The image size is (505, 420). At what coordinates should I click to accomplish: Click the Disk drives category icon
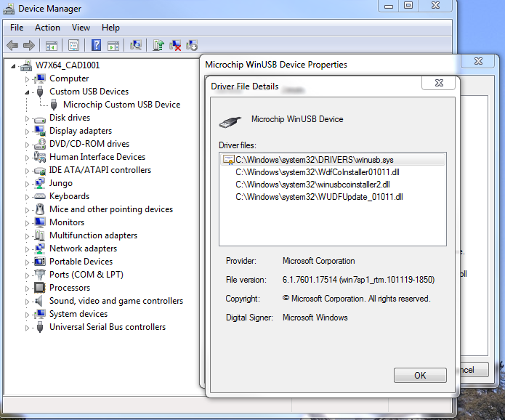point(40,119)
